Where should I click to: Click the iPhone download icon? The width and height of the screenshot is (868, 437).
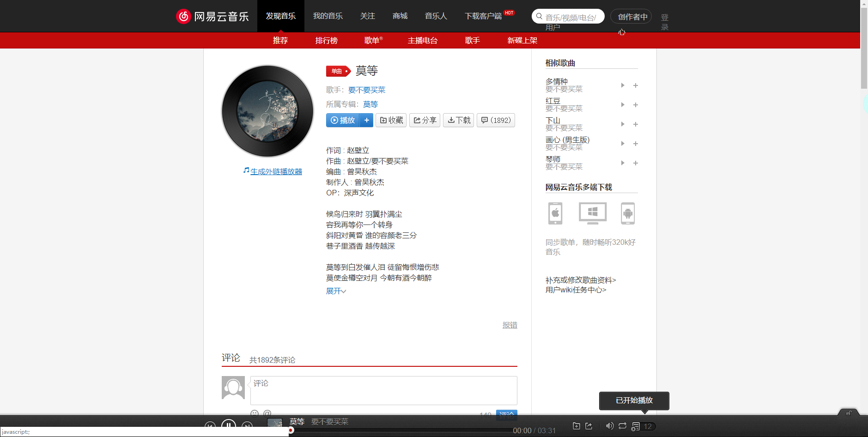tap(555, 213)
